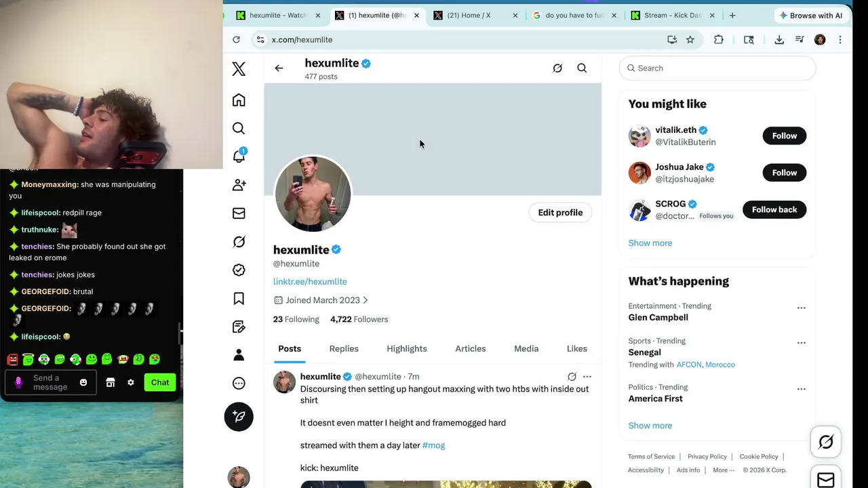868x488 pixels.
Task: Click Browse with AI button
Action: tap(811, 16)
